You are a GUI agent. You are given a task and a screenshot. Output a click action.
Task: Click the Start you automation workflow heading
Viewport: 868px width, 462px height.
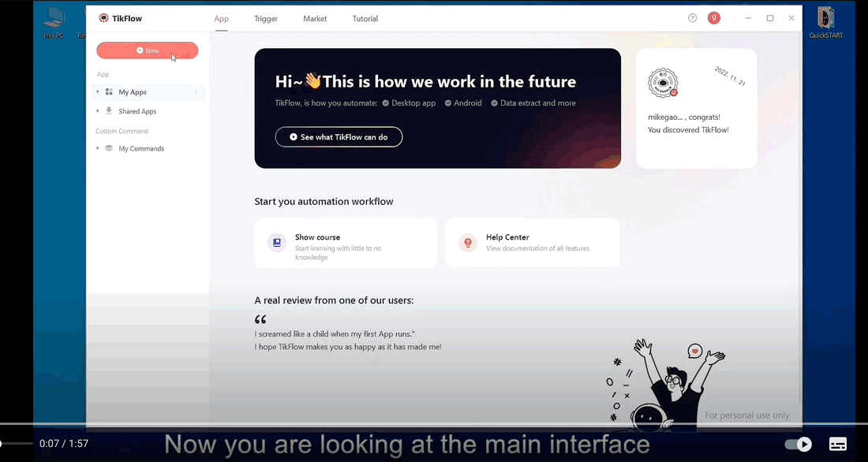[324, 201]
